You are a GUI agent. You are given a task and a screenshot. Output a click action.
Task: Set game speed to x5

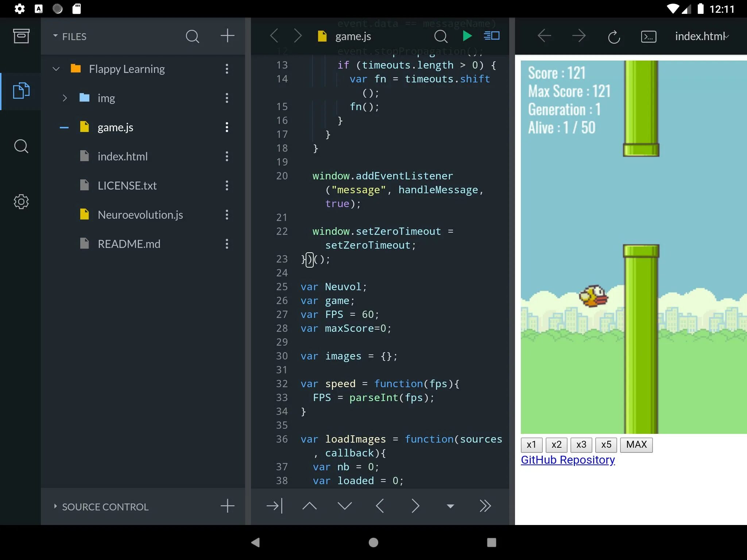[606, 445]
